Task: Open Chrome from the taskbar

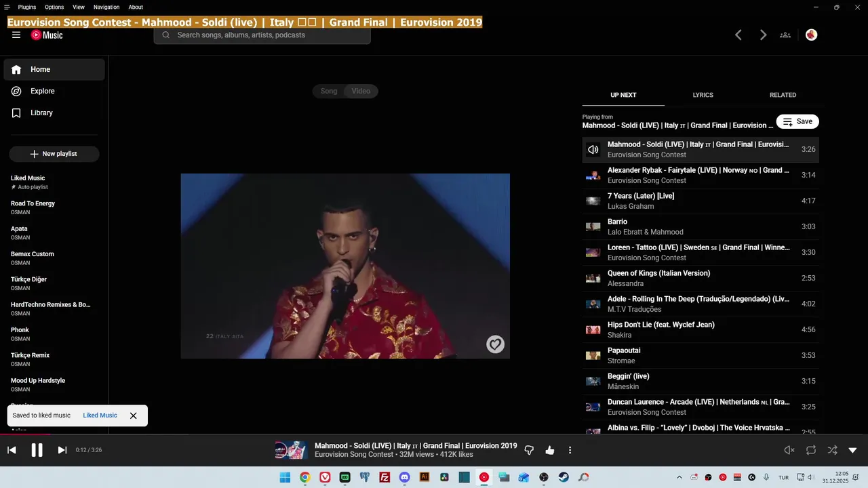Action: click(305, 477)
